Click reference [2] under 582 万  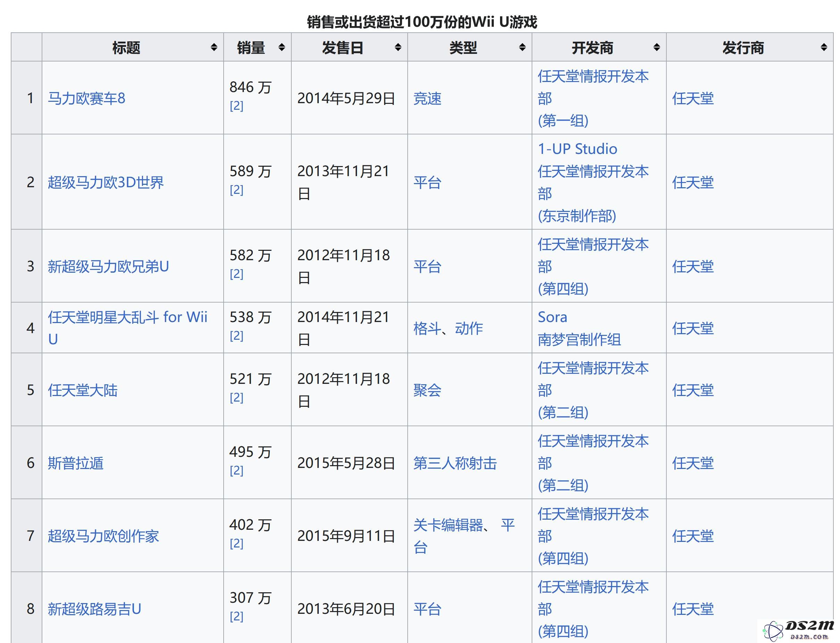coord(236,274)
